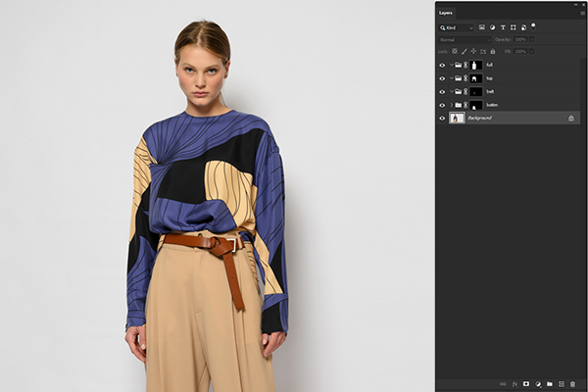
Task: Open the Layers panel options menu
Action: pyautogui.click(x=581, y=13)
